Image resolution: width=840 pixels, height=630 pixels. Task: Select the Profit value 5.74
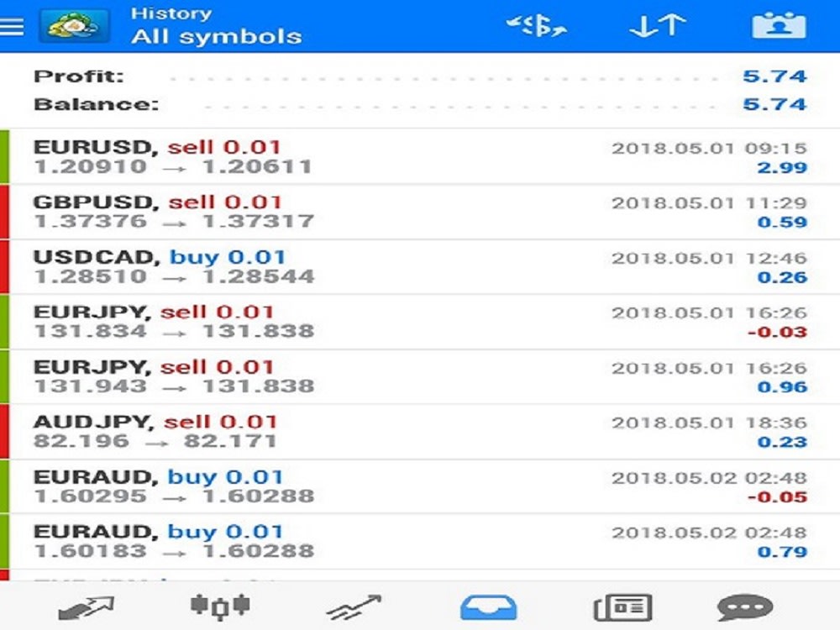tap(774, 76)
